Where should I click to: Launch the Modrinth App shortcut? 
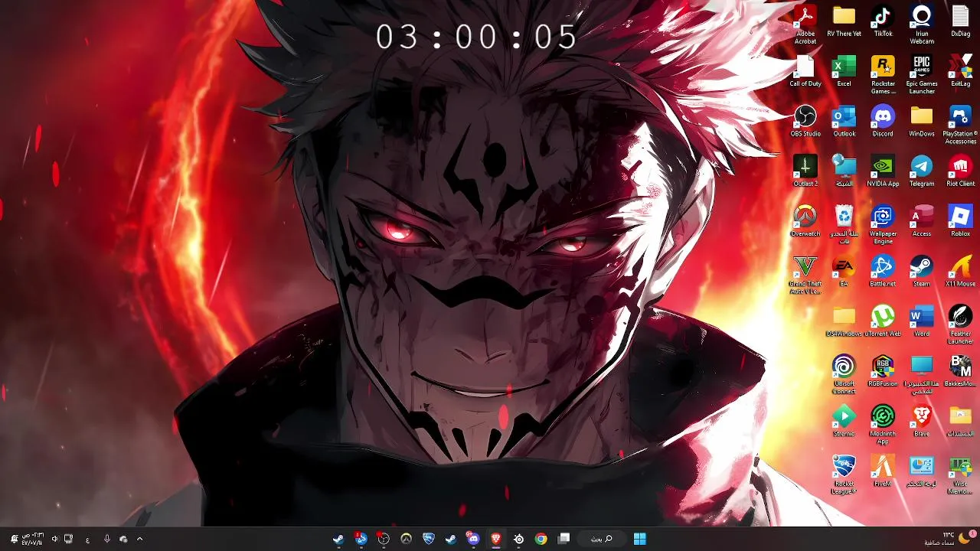click(x=883, y=425)
